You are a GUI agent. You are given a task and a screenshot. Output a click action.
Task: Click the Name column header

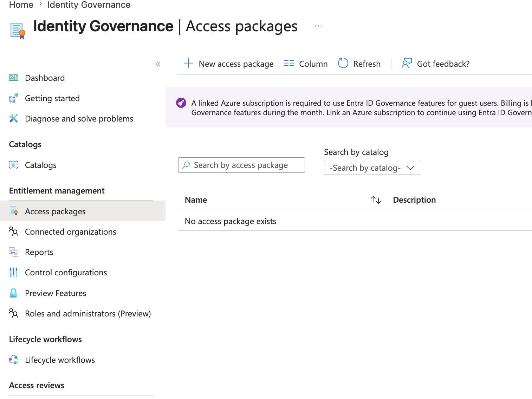pos(196,200)
